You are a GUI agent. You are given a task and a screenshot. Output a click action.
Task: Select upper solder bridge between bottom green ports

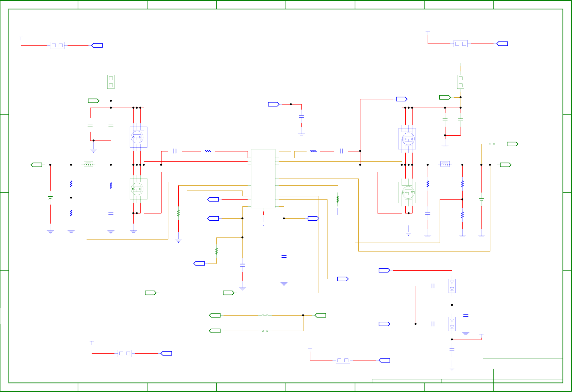point(265,315)
